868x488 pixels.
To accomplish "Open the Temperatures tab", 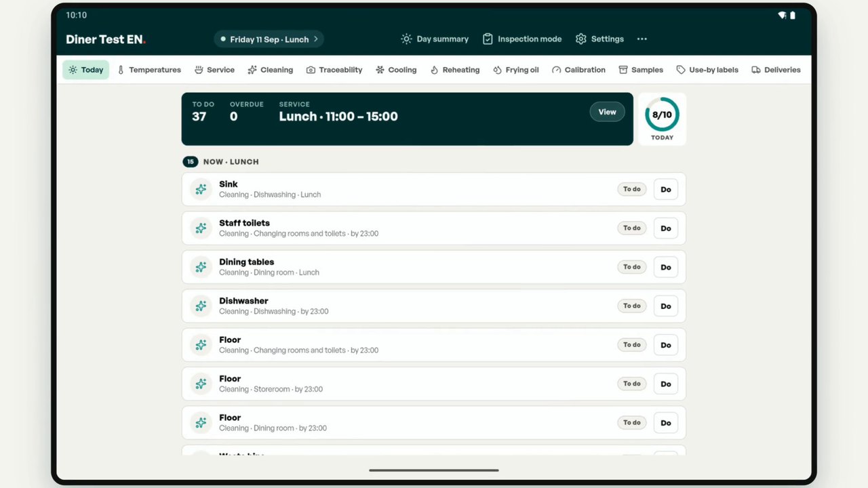I will (149, 70).
